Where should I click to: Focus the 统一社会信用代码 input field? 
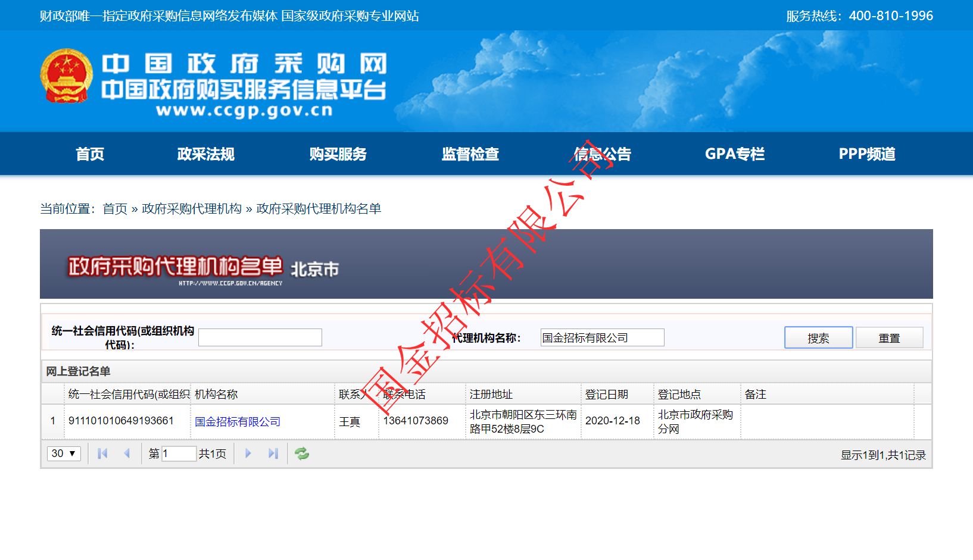[260, 337]
